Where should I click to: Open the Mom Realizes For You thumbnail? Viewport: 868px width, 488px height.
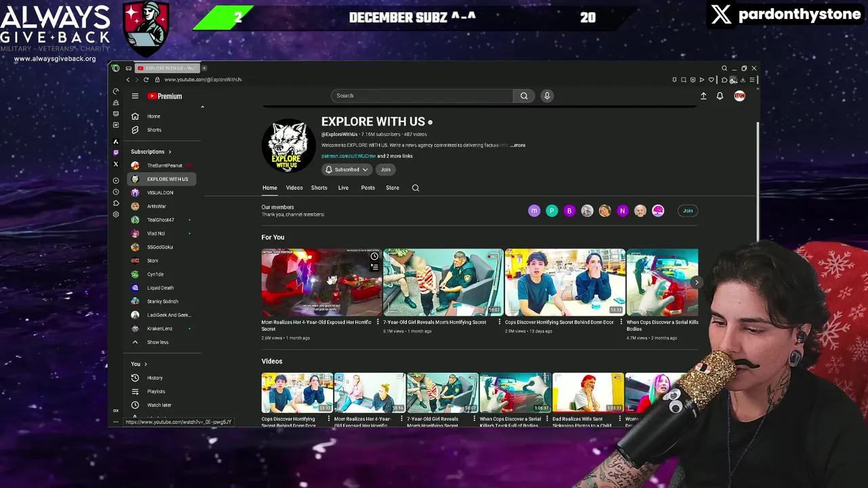321,282
